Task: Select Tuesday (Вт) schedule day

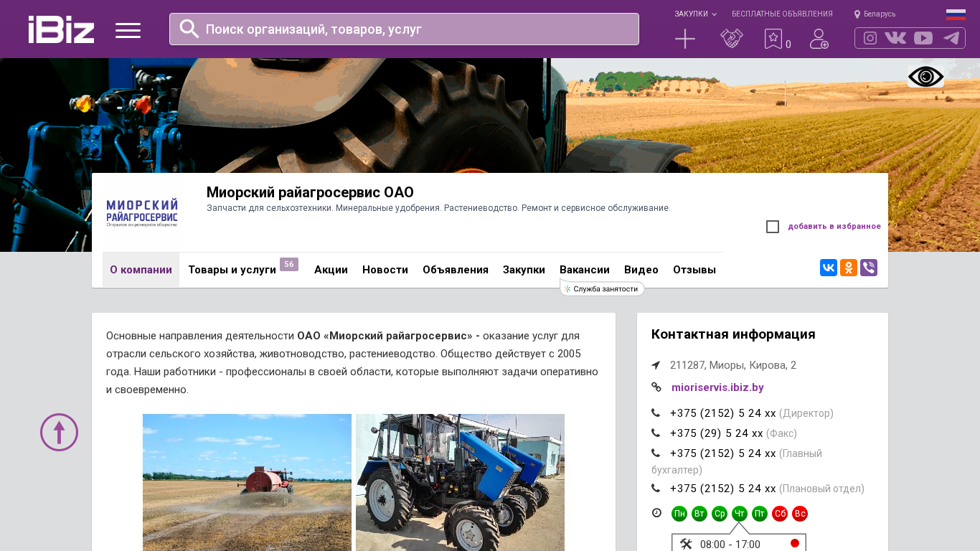Action: pyautogui.click(x=699, y=514)
